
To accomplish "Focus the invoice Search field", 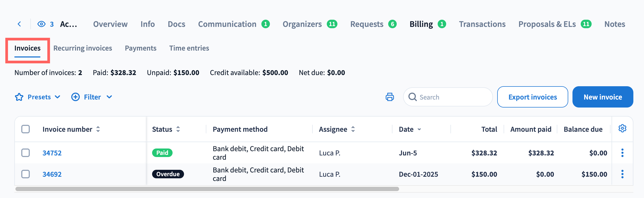I will [448, 97].
